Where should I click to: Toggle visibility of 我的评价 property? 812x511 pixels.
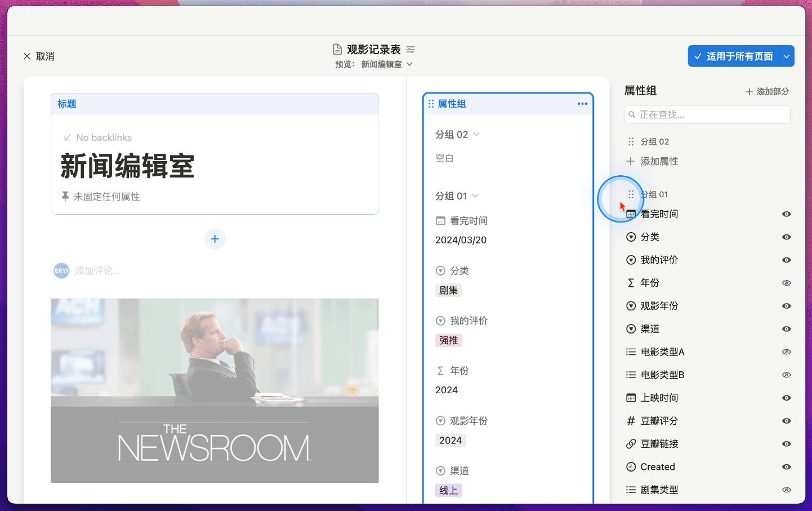pyautogui.click(x=787, y=260)
